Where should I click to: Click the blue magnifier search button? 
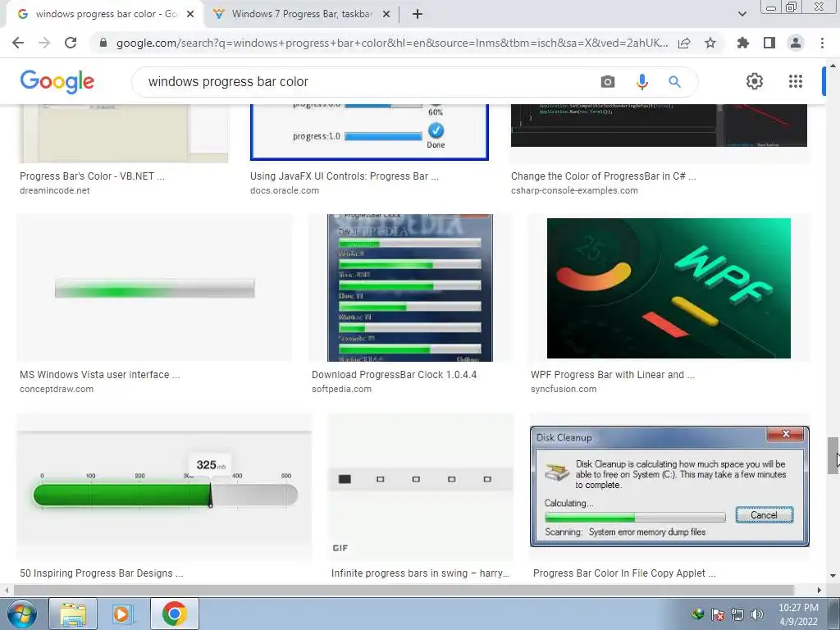coord(674,82)
